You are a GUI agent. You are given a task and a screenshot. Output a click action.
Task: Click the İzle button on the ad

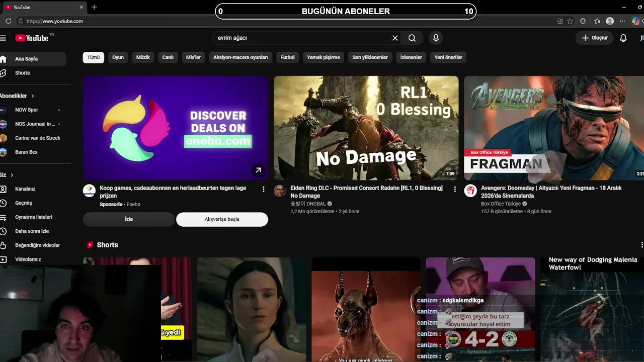coord(129,219)
